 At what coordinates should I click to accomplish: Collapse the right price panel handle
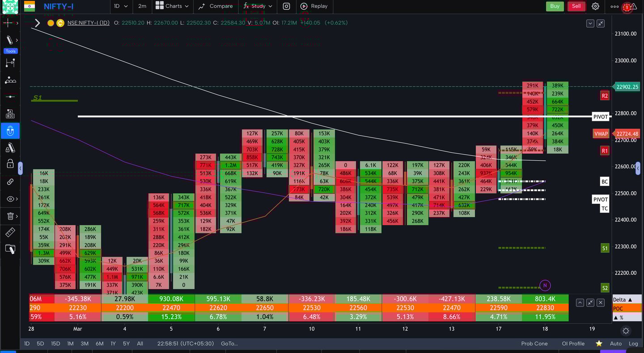[x=639, y=168]
